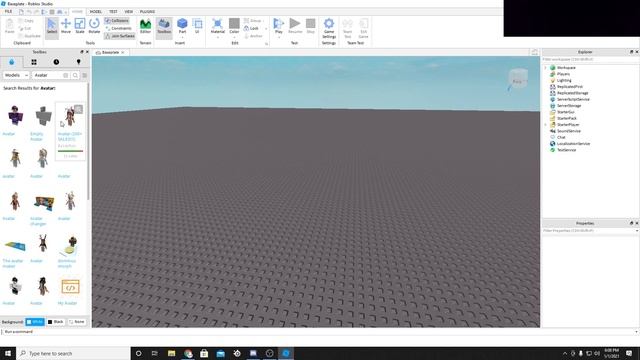
Task: Open Toolbox Recent clock tab
Action: point(56,62)
